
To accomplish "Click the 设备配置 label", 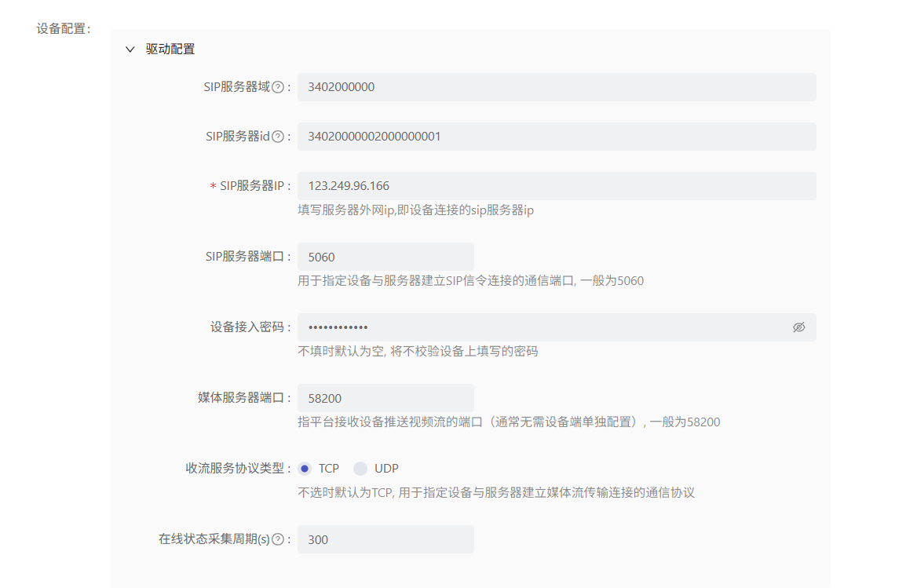I will (x=63, y=29).
